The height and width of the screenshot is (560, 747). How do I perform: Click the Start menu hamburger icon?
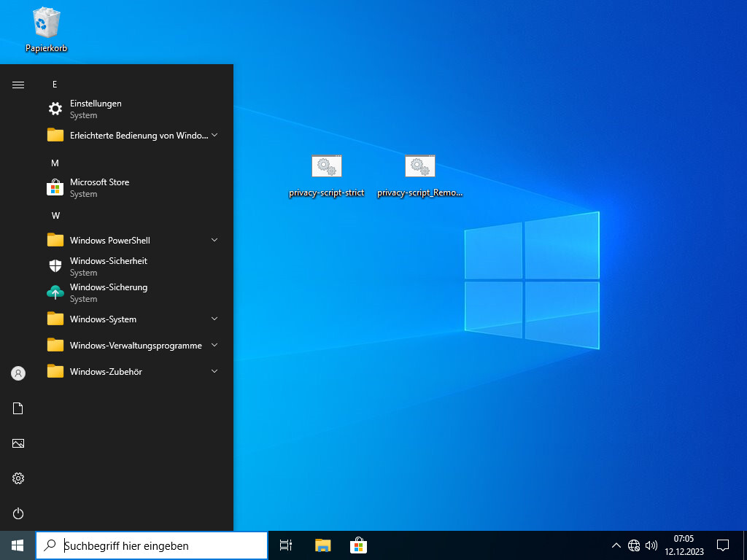coord(18,85)
